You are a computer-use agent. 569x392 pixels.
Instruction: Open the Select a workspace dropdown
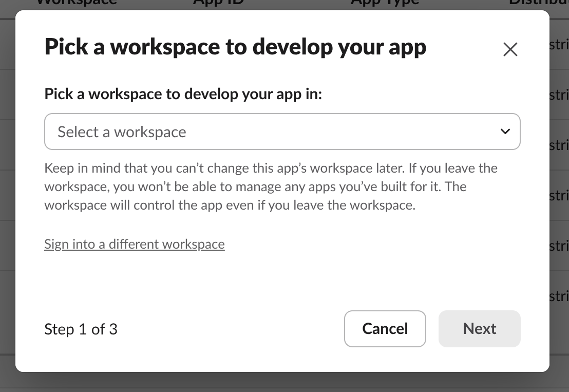[x=282, y=132]
